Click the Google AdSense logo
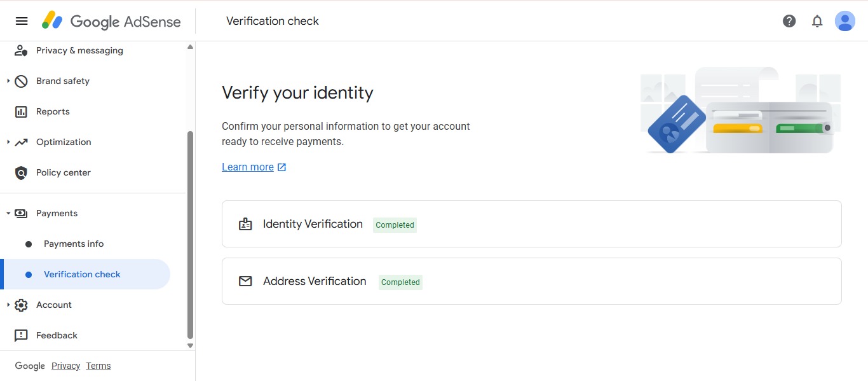 (111, 21)
